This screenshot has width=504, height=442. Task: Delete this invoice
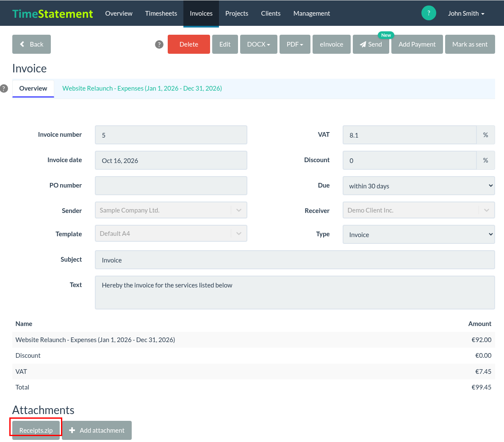(188, 44)
